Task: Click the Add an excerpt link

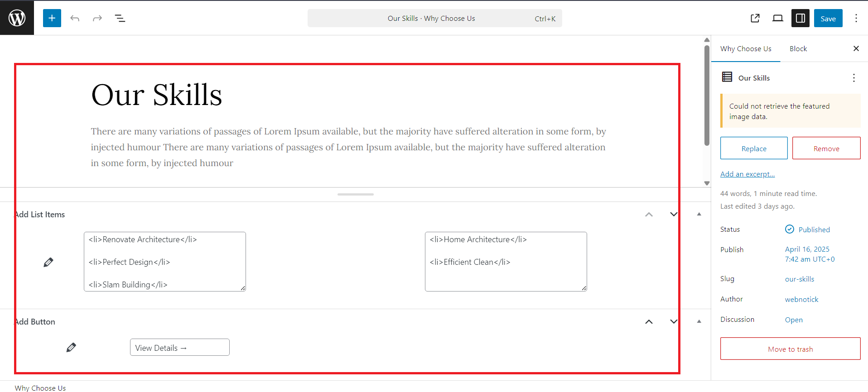Action: (747, 174)
